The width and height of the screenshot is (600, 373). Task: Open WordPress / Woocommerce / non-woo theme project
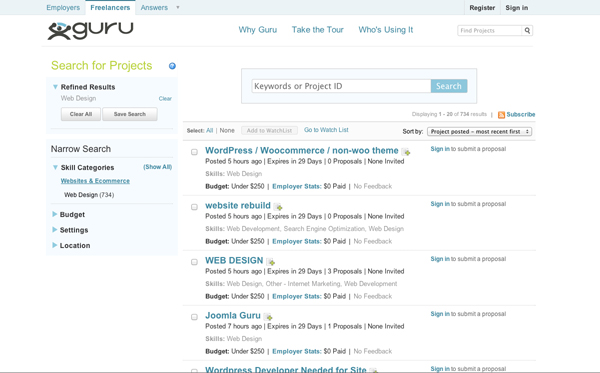coord(302,151)
